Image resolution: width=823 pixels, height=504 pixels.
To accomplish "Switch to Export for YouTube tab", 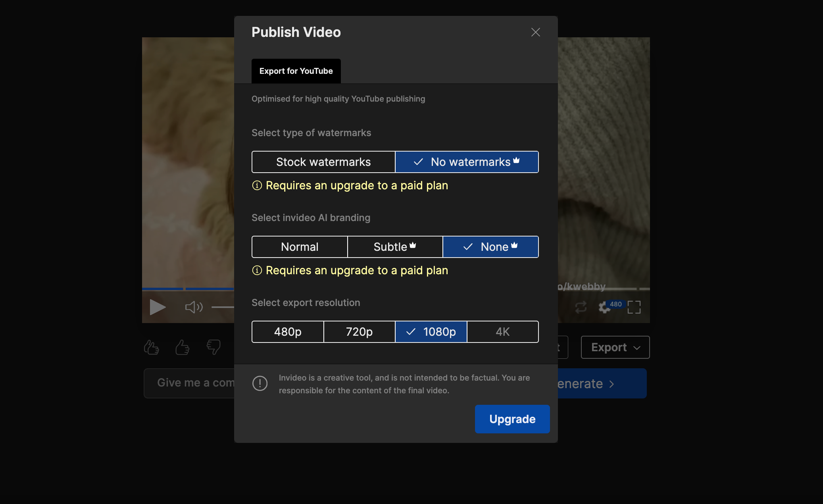I will click(296, 71).
